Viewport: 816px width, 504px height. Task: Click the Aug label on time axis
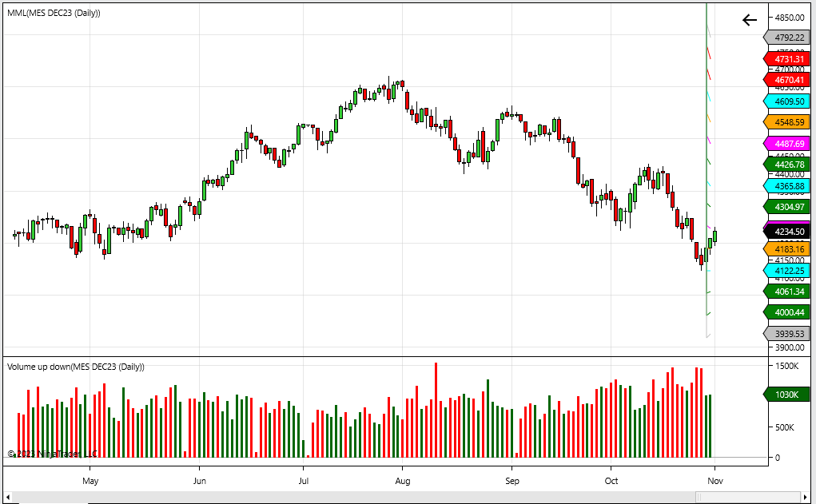point(402,481)
